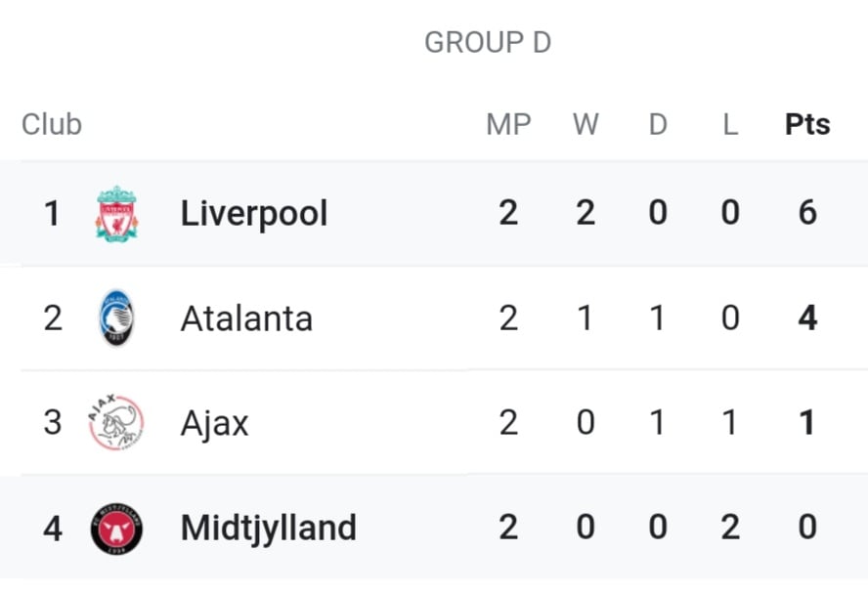The height and width of the screenshot is (594, 868).
Task: Click the W column header
Action: (586, 124)
